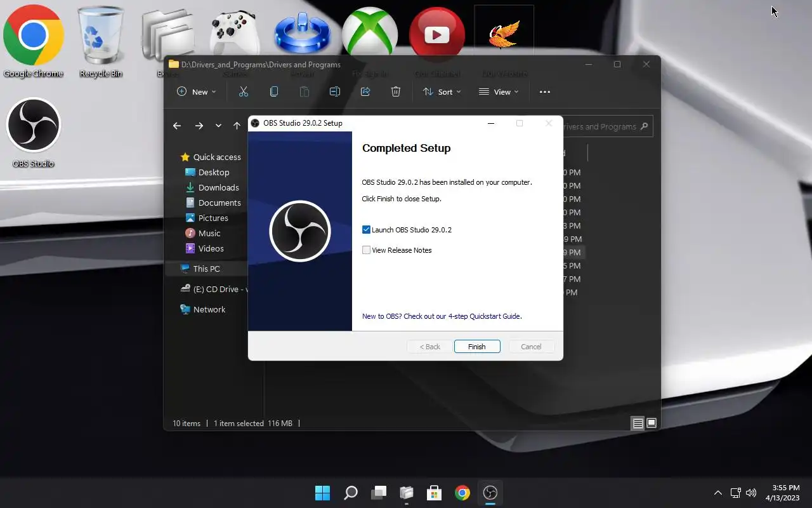
Task: Click the Rename icon in Explorer toolbar
Action: pyautogui.click(x=335, y=92)
